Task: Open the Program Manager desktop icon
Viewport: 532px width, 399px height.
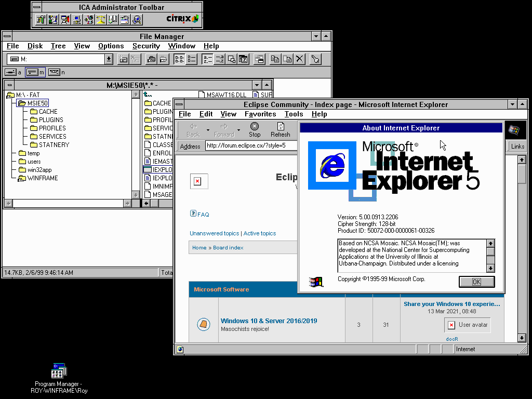Action: coord(59,371)
